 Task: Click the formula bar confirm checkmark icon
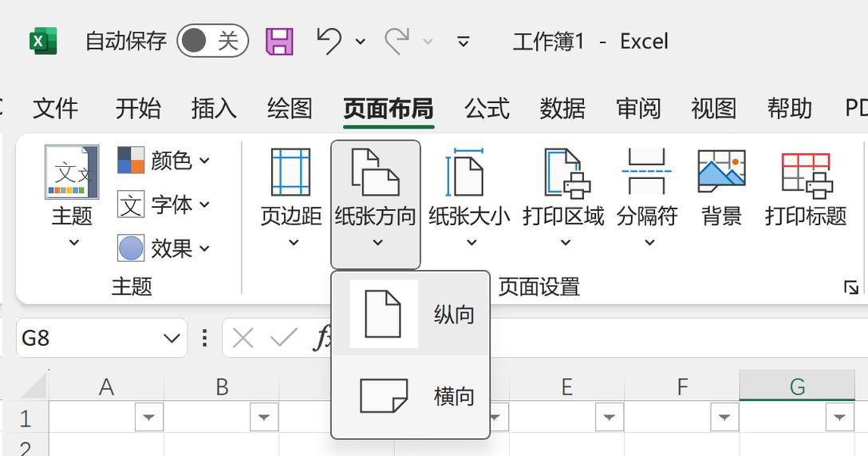(x=283, y=338)
